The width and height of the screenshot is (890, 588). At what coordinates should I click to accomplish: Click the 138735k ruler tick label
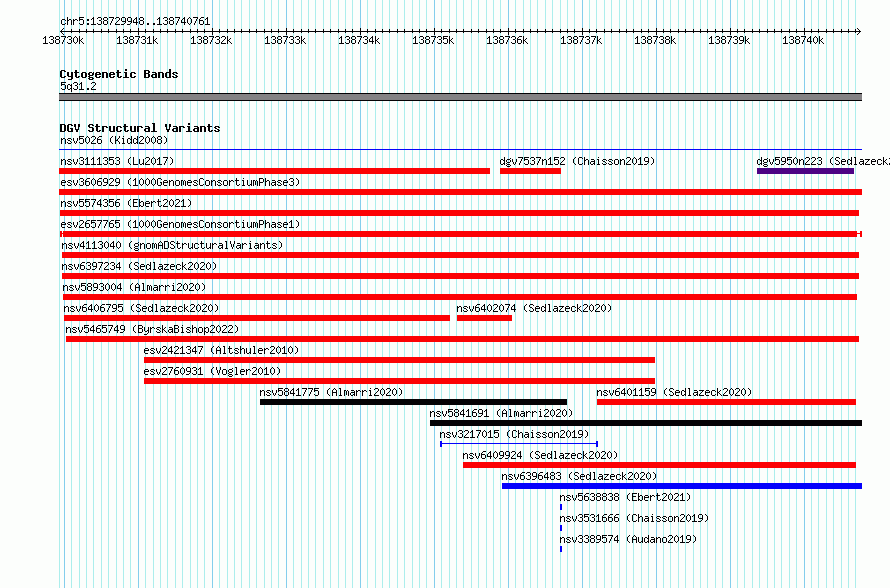(433, 40)
